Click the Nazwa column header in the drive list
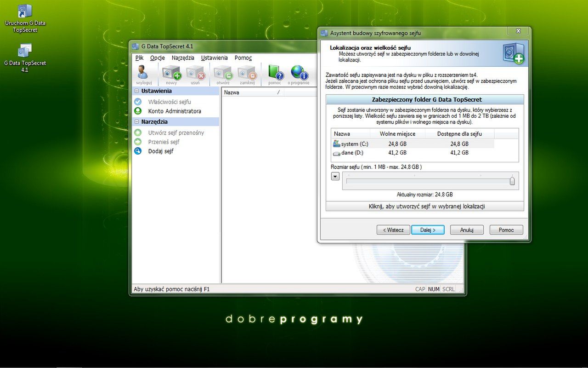 coord(351,134)
